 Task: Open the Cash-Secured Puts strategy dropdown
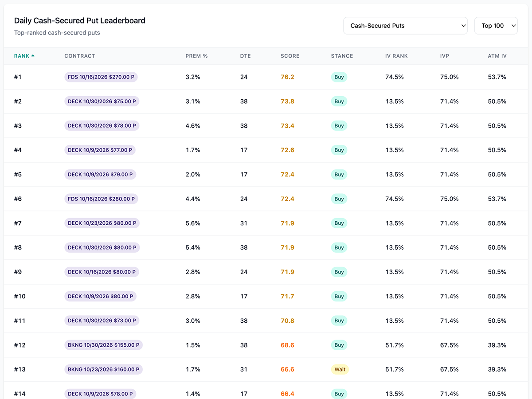pos(406,26)
